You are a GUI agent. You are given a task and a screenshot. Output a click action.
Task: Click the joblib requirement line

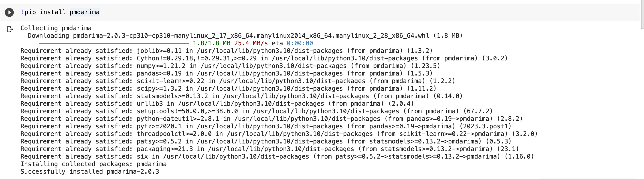coord(226,51)
